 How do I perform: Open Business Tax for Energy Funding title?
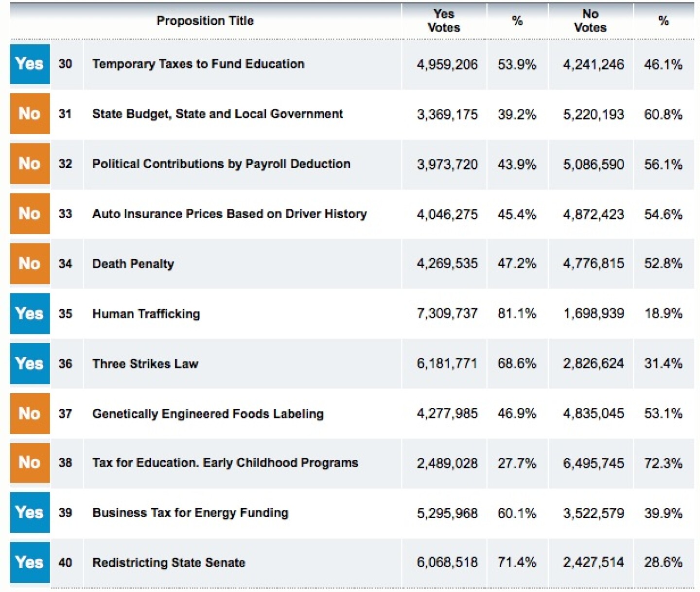pyautogui.click(x=190, y=513)
